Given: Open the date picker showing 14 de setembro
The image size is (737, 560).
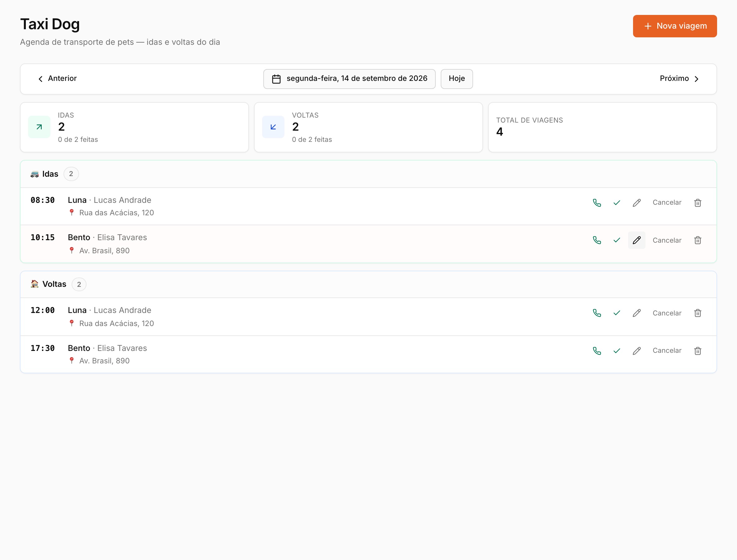Looking at the screenshot, I should click(x=349, y=79).
